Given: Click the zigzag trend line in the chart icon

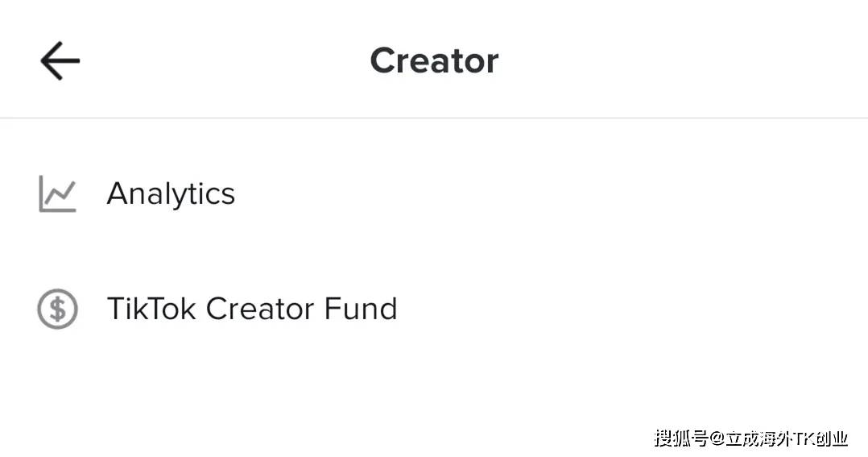Looking at the screenshot, I should click(60, 192).
